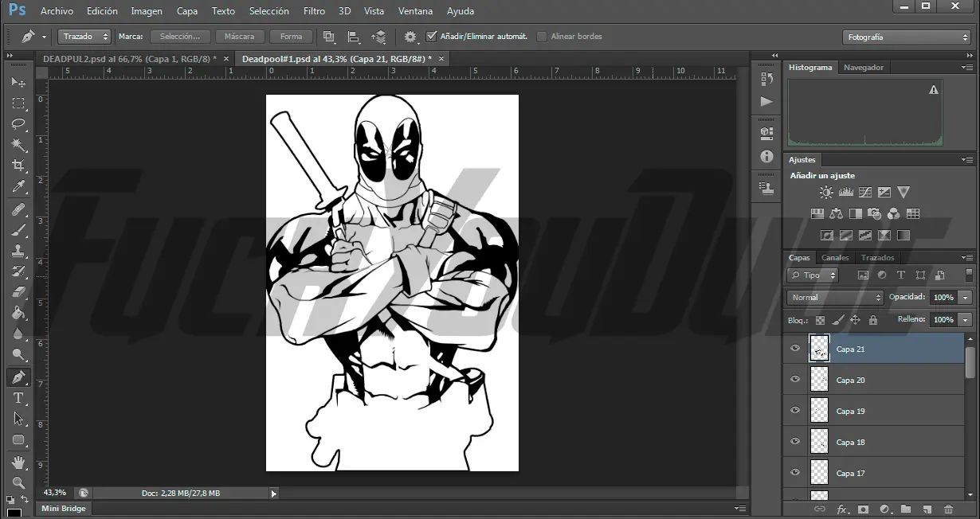Switch to the Canales tab

coord(835,257)
